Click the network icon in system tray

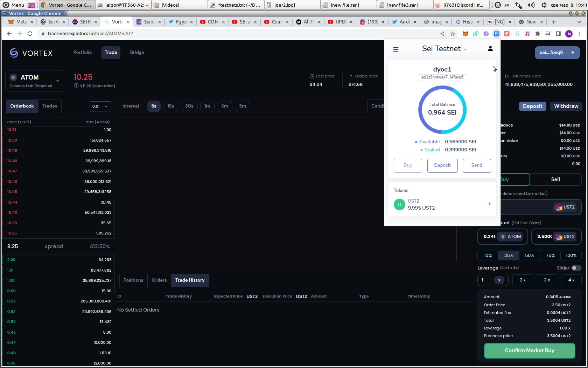pyautogui.click(x=518, y=5)
